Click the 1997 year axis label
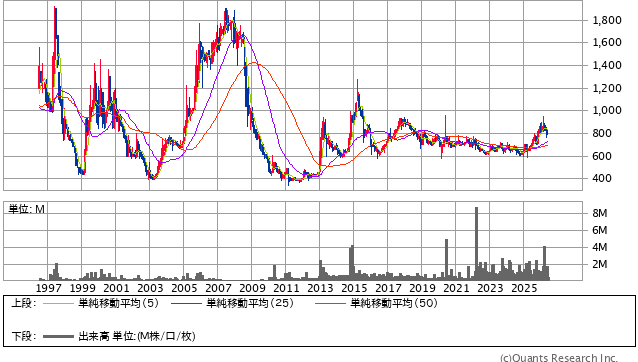638x362 pixels. [48, 288]
